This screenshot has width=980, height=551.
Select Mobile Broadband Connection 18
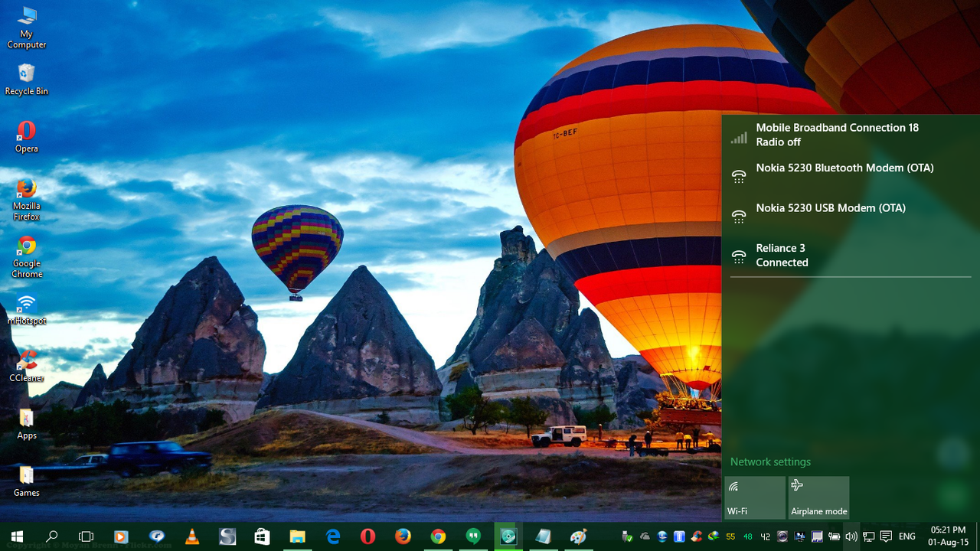coord(851,135)
